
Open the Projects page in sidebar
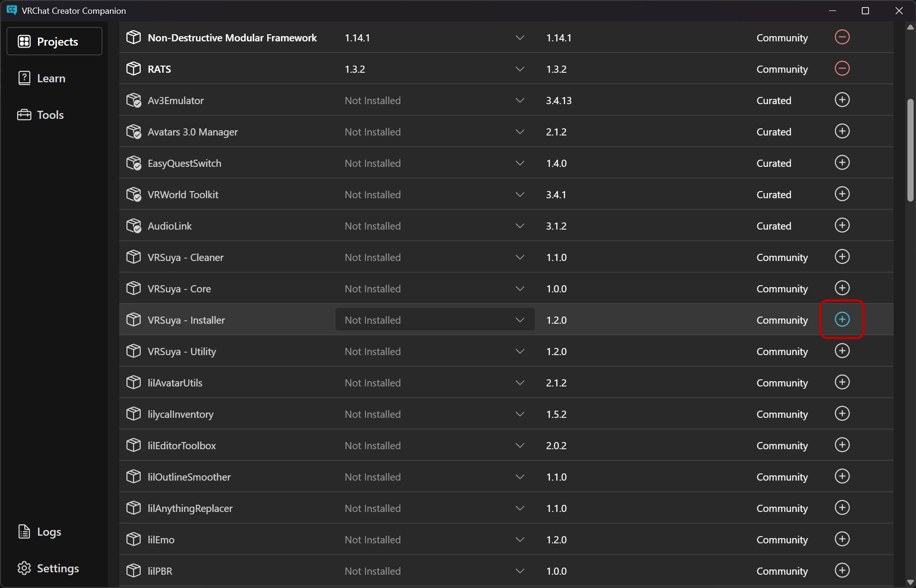[54, 41]
